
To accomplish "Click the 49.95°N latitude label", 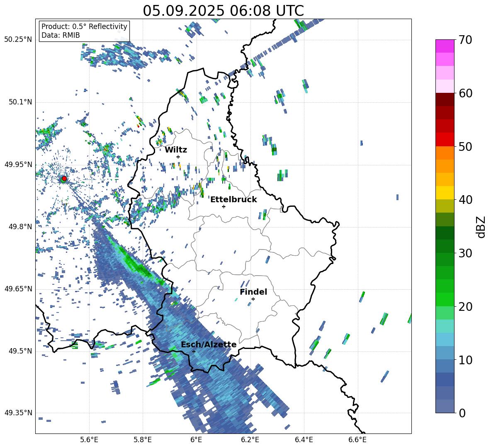I will point(18,164).
